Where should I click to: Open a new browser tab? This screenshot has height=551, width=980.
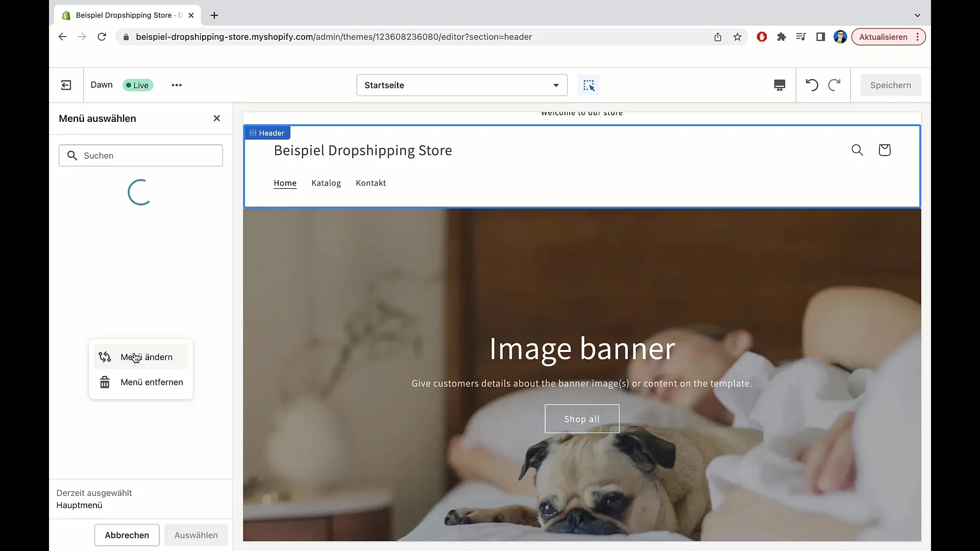(x=214, y=15)
